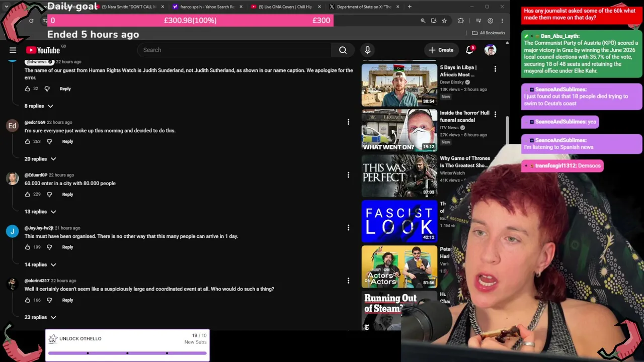This screenshot has width=644, height=362.
Task: Start voice search with the microphone icon
Action: coord(367,50)
